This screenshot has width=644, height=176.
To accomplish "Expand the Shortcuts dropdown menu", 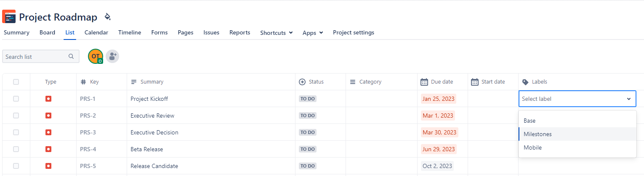I will pyautogui.click(x=276, y=33).
